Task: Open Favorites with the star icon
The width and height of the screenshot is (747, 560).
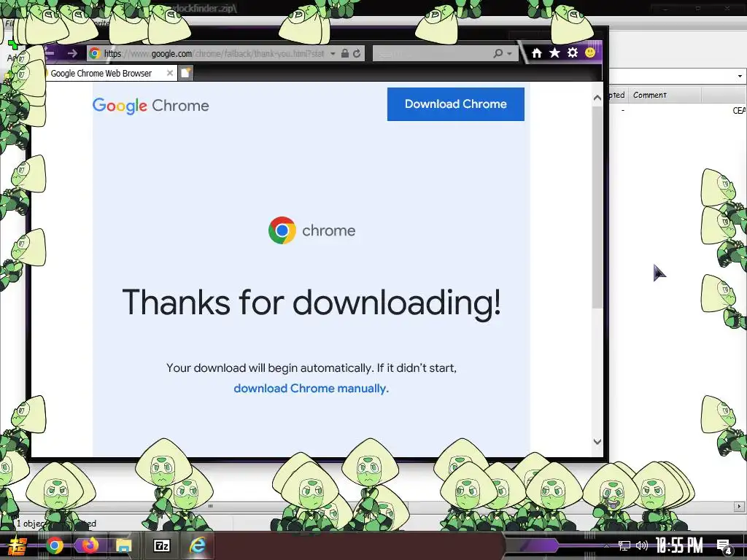Action: tap(554, 52)
